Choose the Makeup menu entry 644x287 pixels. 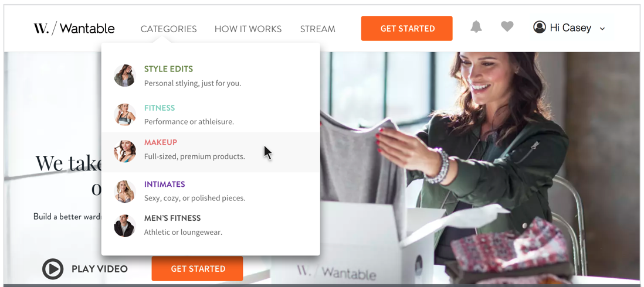click(211, 152)
